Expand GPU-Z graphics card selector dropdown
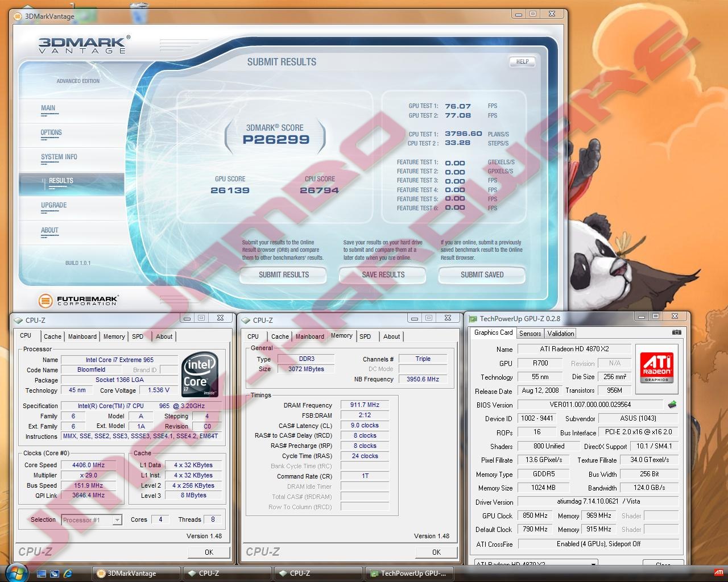The image size is (728, 582). 593,564
